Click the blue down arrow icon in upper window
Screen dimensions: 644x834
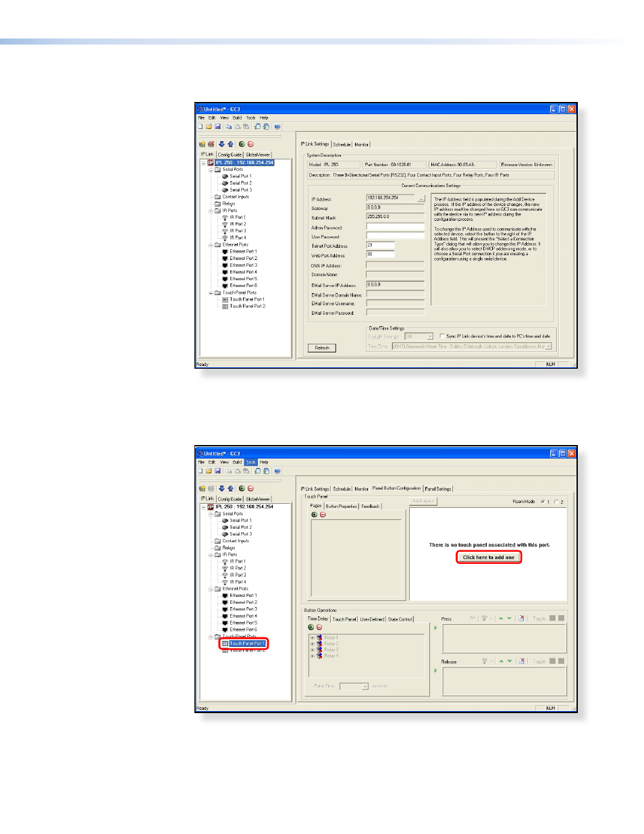click(221, 144)
